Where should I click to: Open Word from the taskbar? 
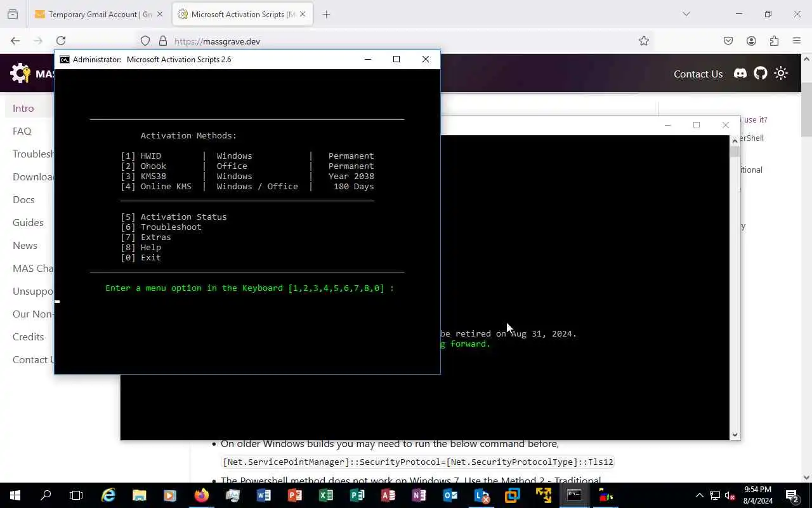point(264,495)
